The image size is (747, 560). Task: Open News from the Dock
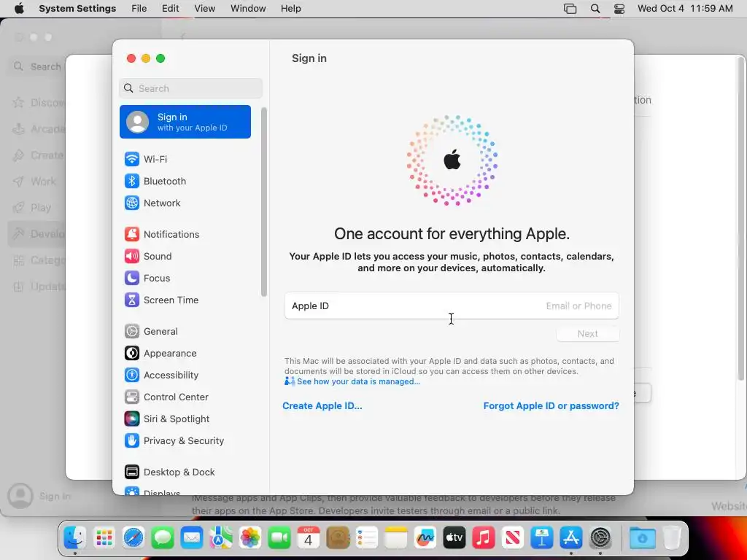(513, 538)
